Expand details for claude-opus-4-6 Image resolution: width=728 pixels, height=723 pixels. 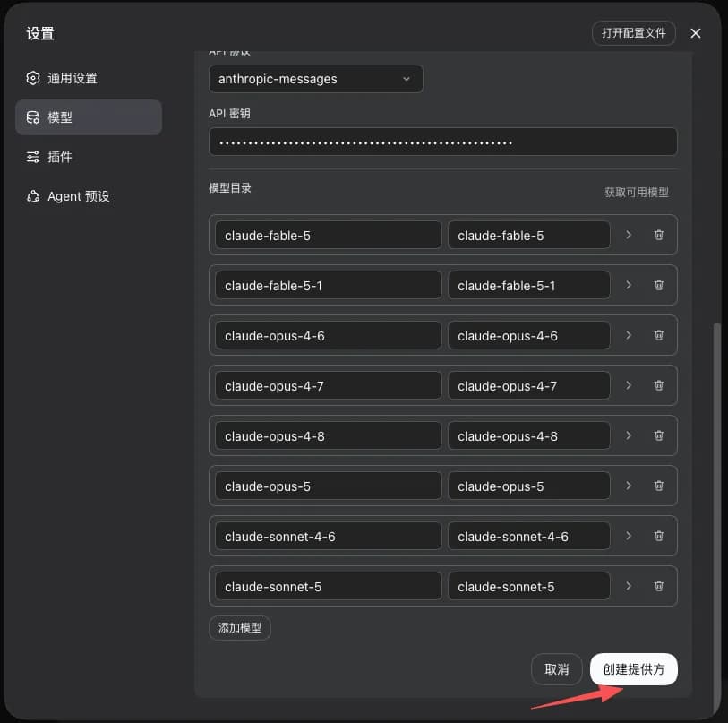click(629, 335)
